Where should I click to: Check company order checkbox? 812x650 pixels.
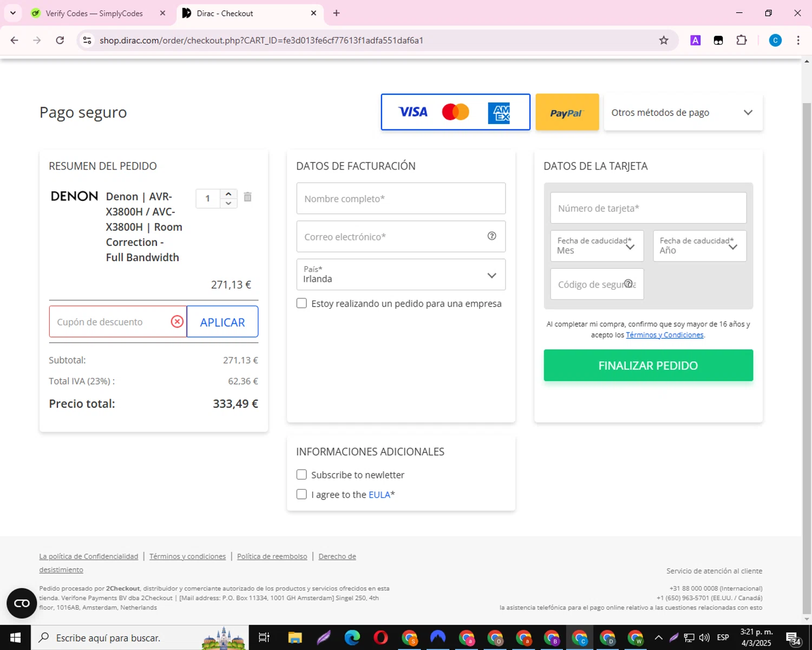coord(302,303)
